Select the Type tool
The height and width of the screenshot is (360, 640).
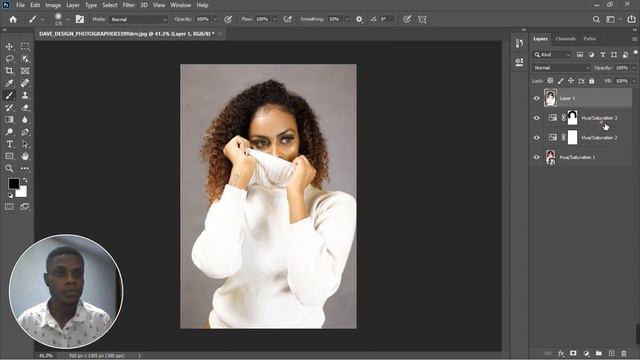click(x=9, y=144)
